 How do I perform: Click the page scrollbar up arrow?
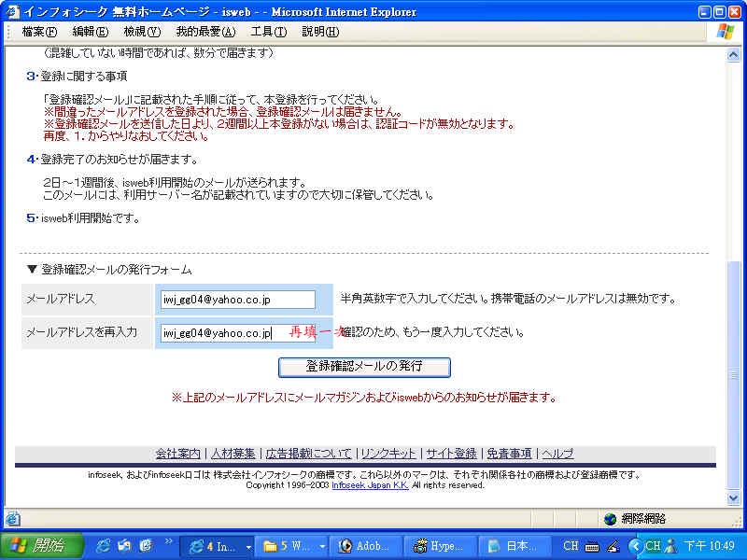coord(733,55)
